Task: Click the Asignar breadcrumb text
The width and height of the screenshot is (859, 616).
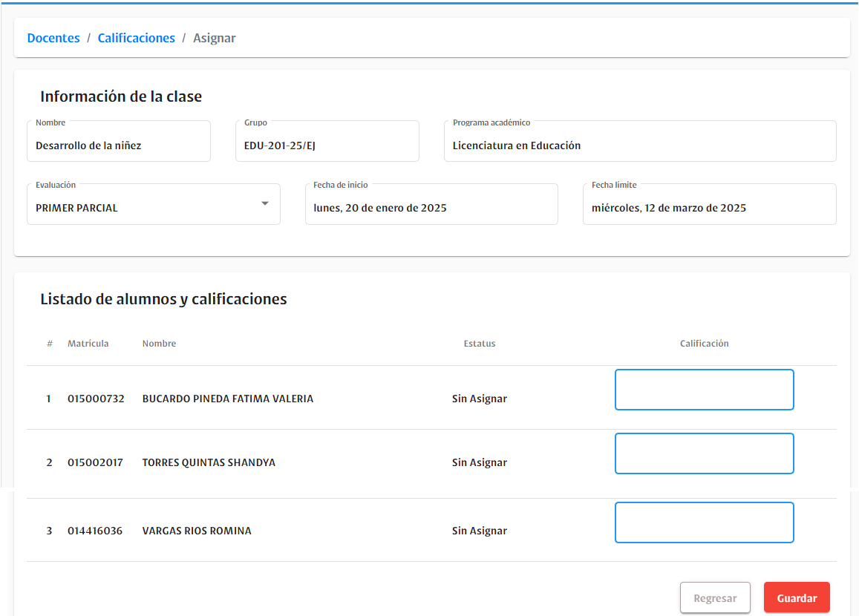Action: point(215,39)
